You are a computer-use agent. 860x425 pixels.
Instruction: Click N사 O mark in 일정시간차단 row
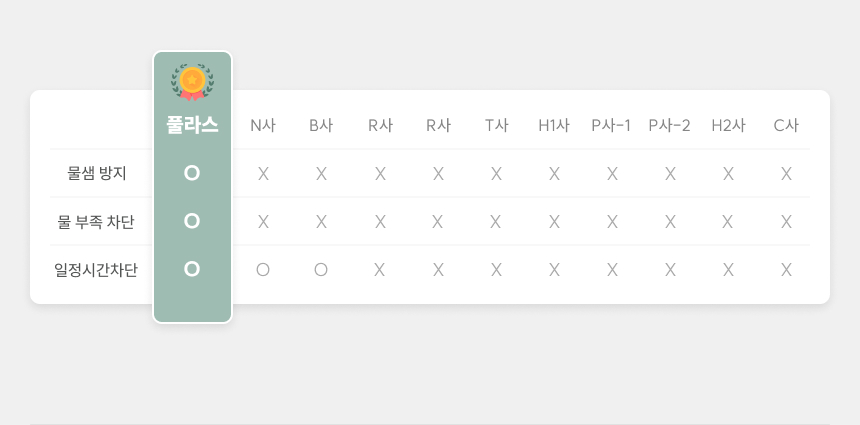click(x=263, y=270)
